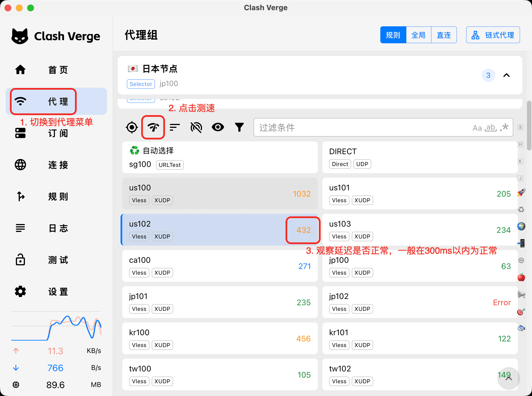Open the 设置 settings page
Screen dimensions: 532x396
(x=56, y=291)
